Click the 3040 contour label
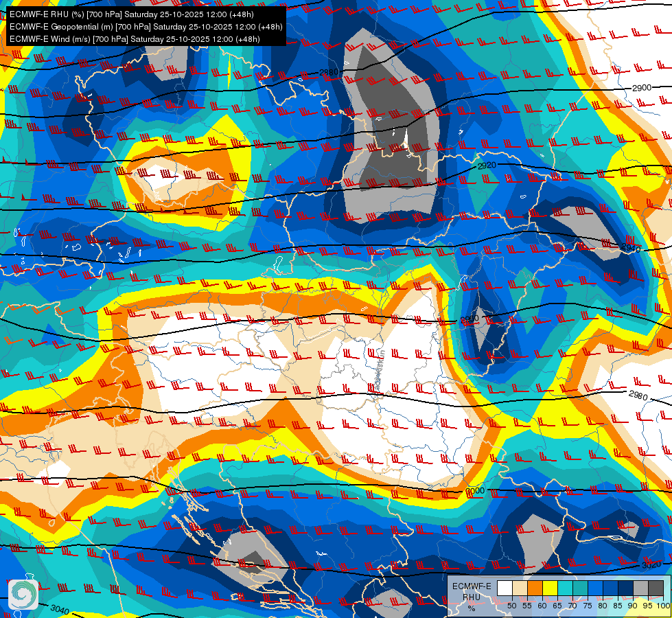 [x=59, y=609]
